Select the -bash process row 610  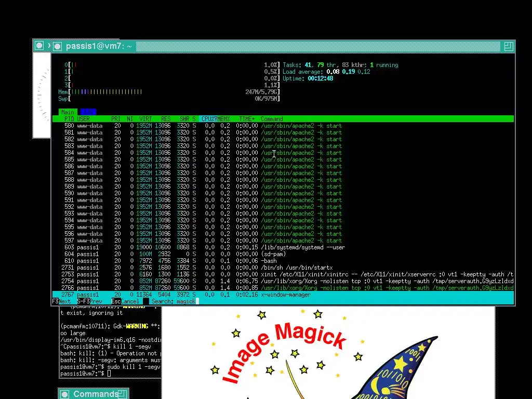click(x=283, y=261)
